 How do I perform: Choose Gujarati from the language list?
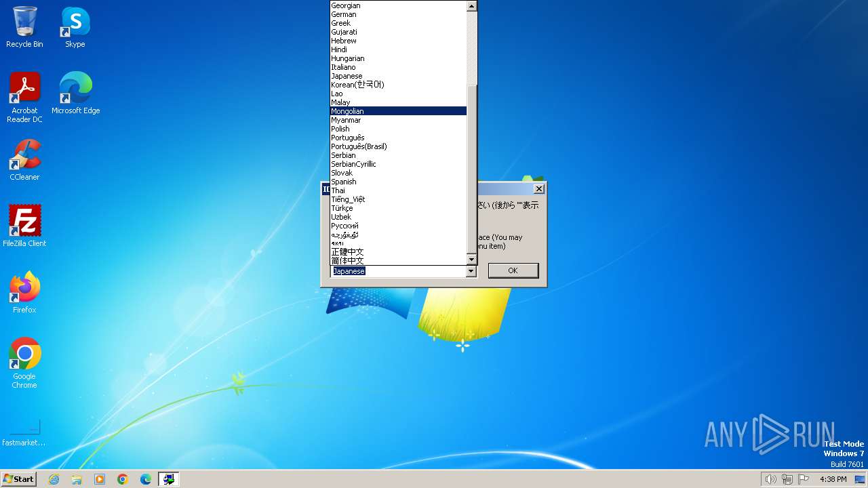click(x=398, y=32)
